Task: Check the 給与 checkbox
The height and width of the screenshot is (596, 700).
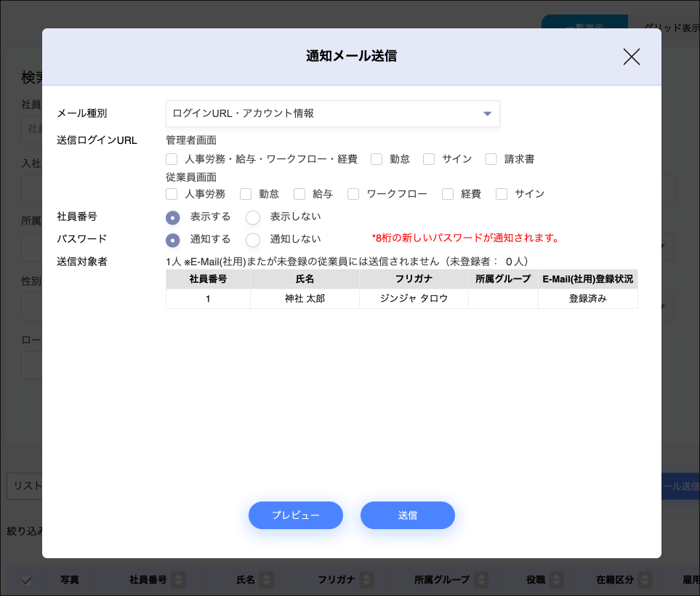Action: coord(299,194)
